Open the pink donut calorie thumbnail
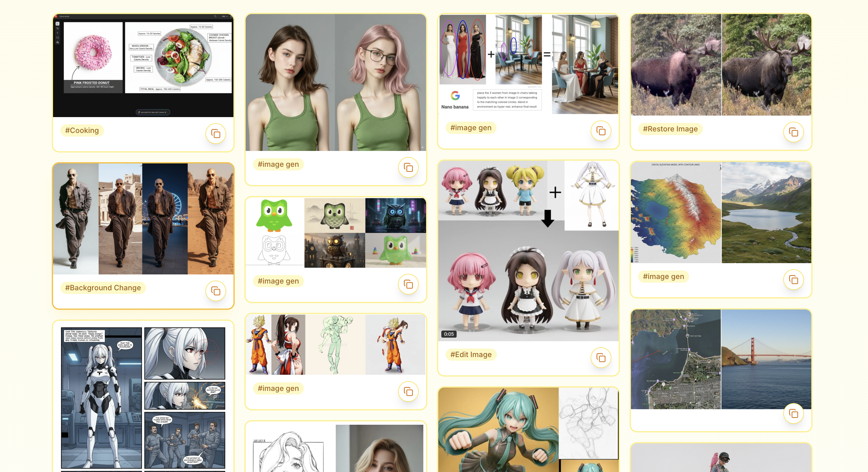Image resolution: width=868 pixels, height=472 pixels. coord(143,66)
